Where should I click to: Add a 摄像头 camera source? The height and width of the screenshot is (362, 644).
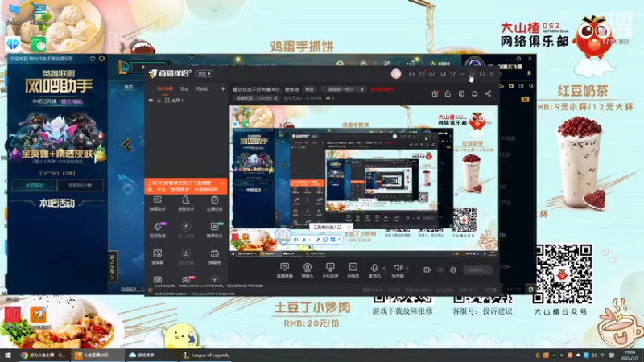tap(308, 270)
